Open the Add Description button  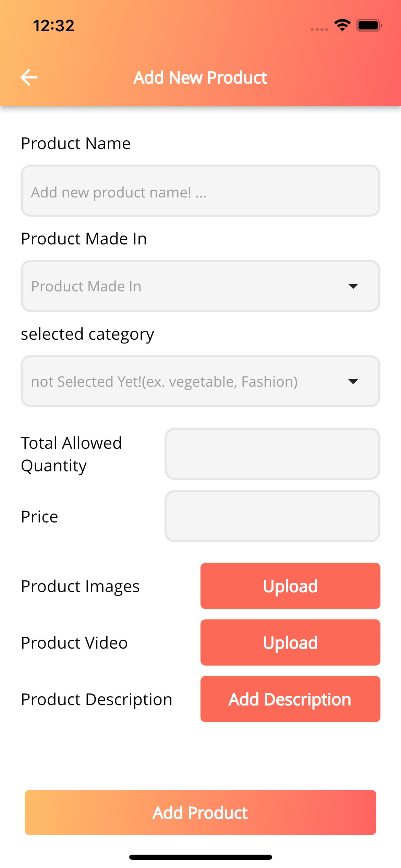[290, 699]
